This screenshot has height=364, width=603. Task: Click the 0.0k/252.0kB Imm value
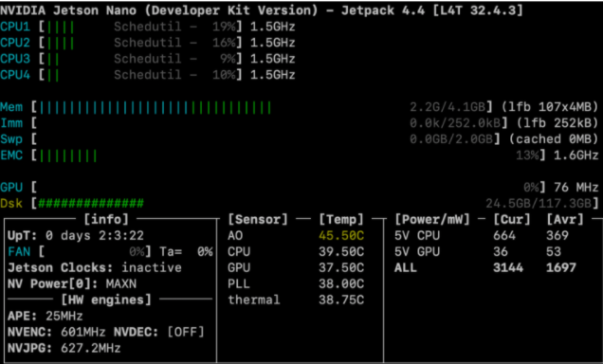(455, 123)
